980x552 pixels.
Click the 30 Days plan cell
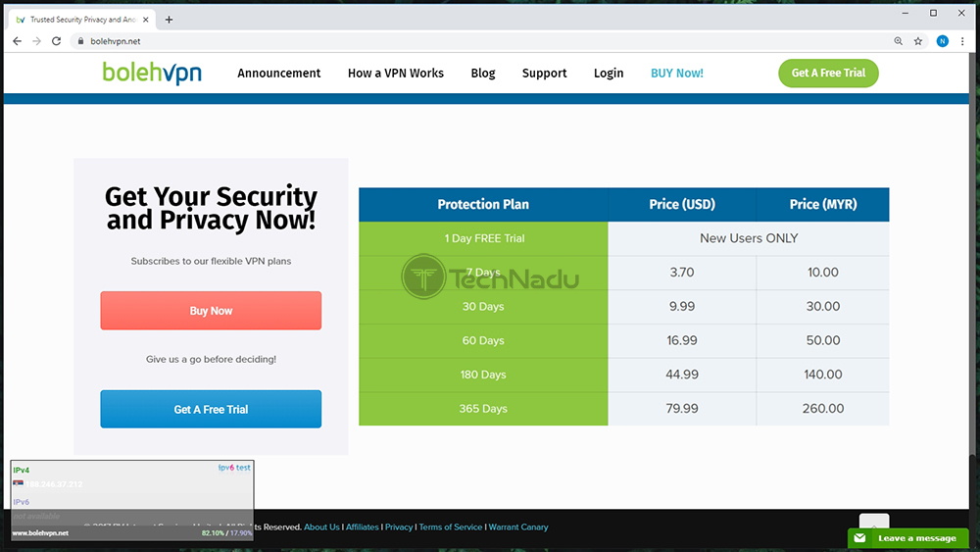coord(483,306)
